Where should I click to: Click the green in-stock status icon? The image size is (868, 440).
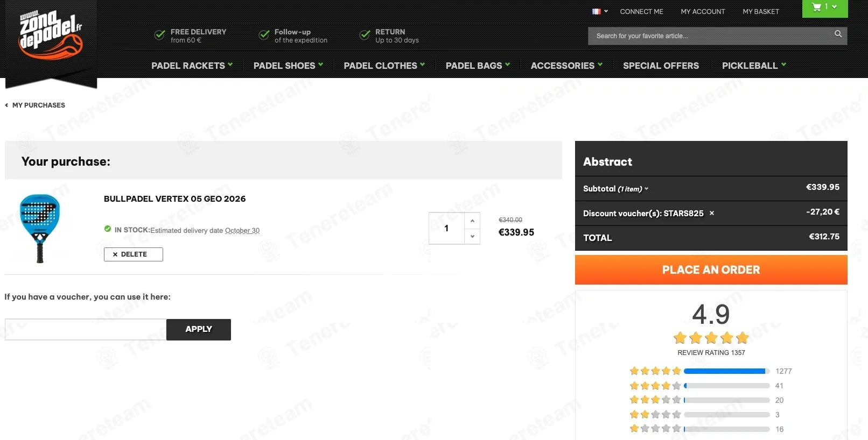[x=108, y=229]
